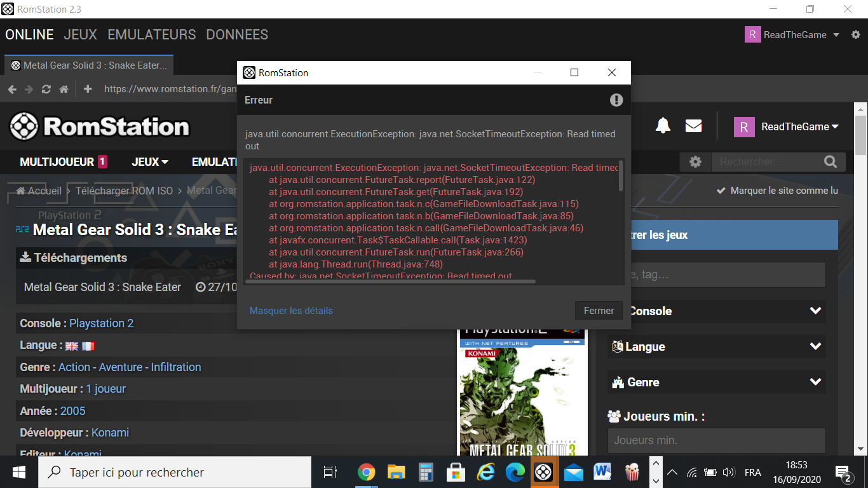Click the web page vertical scrollbar
The image size is (868, 488).
861,135
